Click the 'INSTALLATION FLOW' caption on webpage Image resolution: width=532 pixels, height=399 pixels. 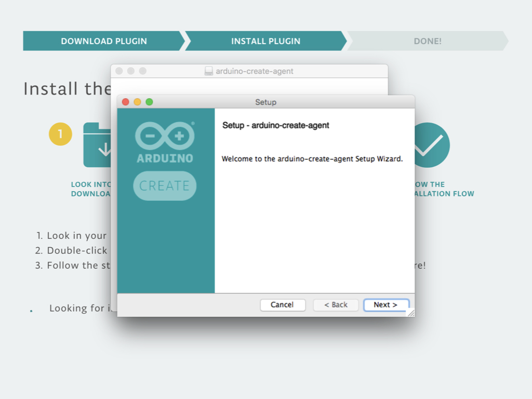pyautogui.click(x=444, y=194)
